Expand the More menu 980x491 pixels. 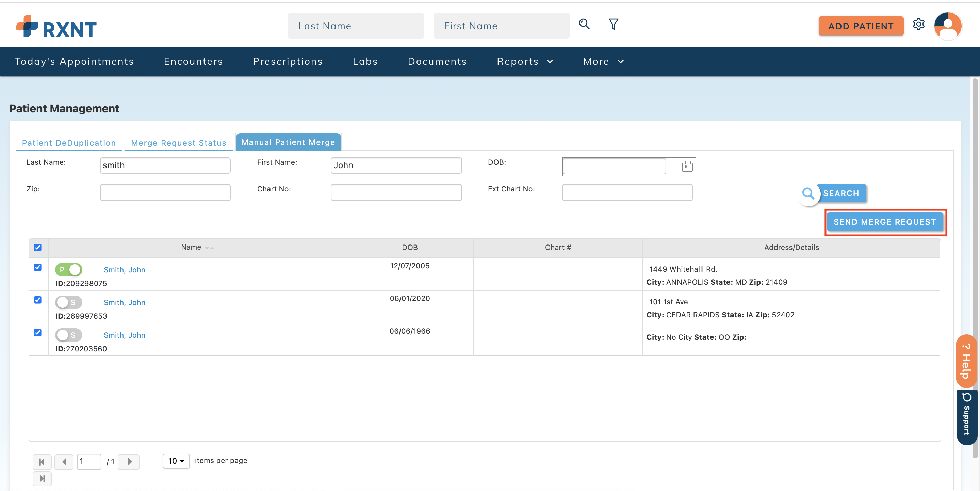(603, 61)
